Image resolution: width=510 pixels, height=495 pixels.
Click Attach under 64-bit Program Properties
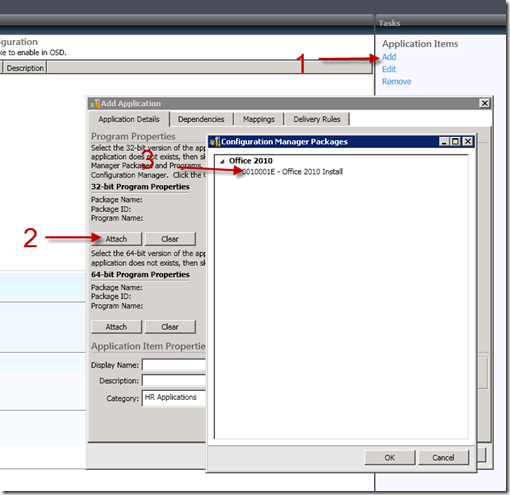click(x=116, y=327)
